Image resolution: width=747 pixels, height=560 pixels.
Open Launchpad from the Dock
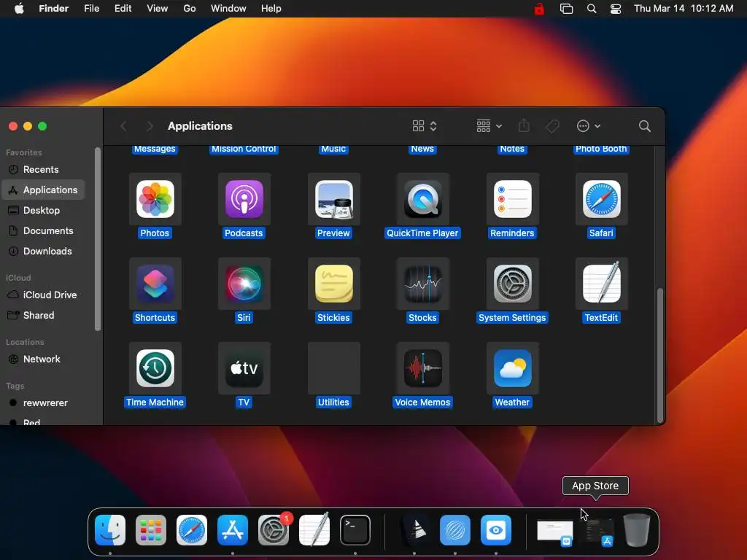(x=150, y=530)
